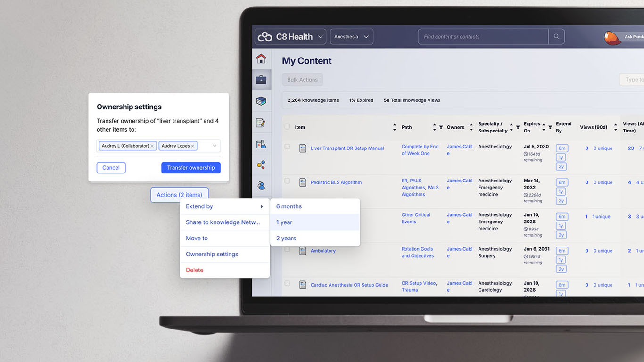
Task: Click the Transfer ownership button
Action: pyautogui.click(x=191, y=168)
